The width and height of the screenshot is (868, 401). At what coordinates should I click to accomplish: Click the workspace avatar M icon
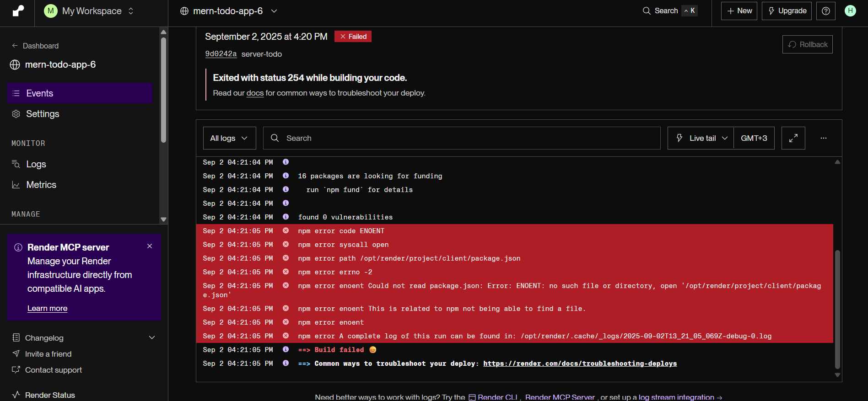tap(51, 11)
